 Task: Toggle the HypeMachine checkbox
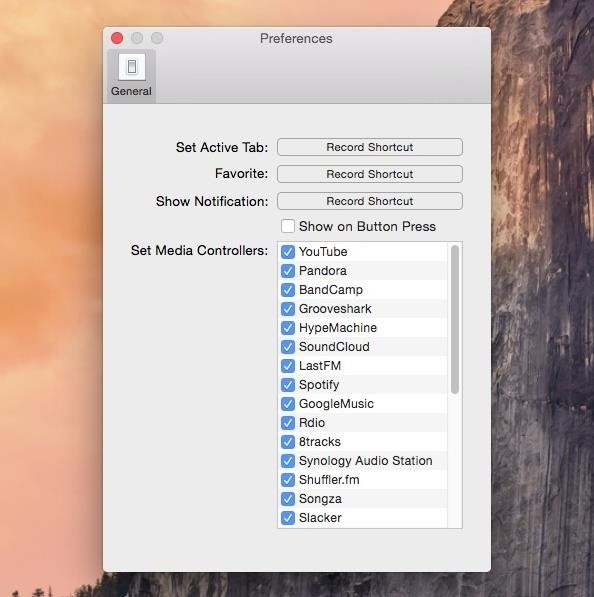(x=288, y=328)
